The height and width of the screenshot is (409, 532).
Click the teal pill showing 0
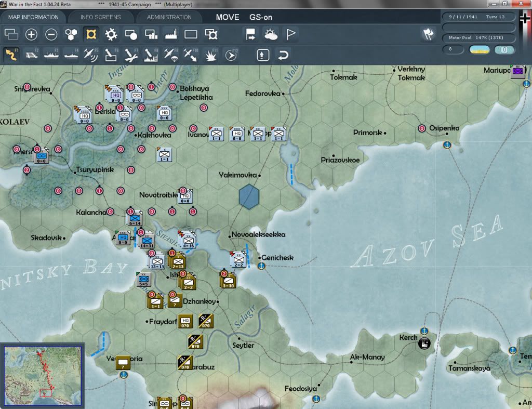pyautogui.click(x=504, y=49)
